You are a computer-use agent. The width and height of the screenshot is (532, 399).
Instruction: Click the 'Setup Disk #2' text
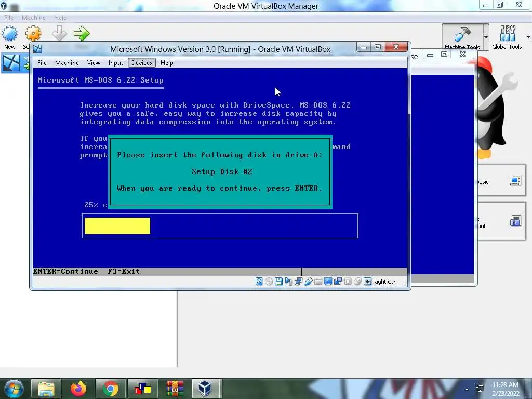click(x=222, y=171)
